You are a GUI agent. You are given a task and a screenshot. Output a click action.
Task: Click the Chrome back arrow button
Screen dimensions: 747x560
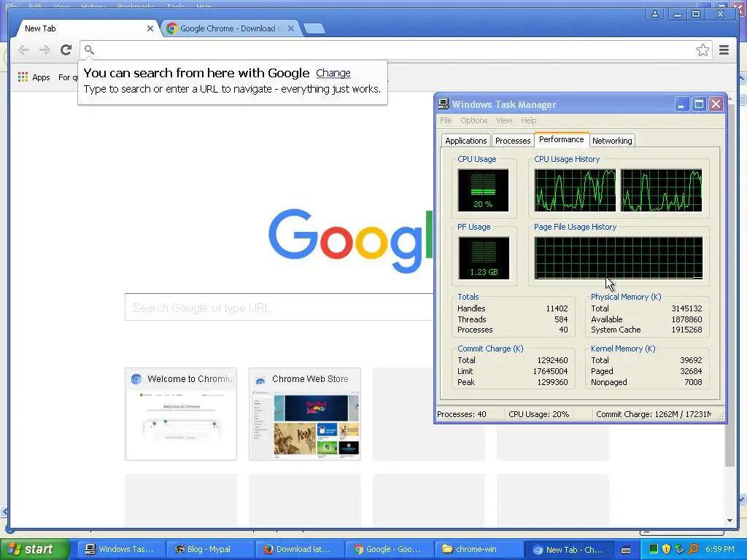[23, 50]
